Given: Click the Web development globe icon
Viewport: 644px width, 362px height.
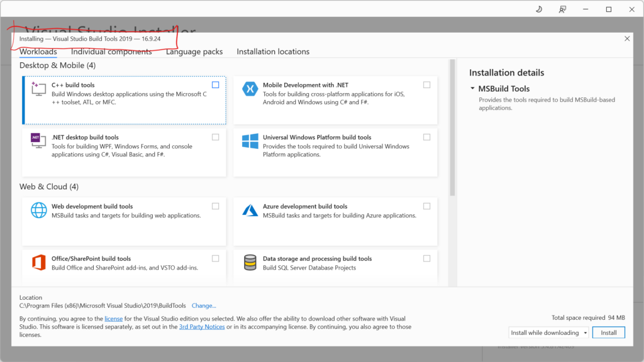Looking at the screenshot, I should pos(38,210).
